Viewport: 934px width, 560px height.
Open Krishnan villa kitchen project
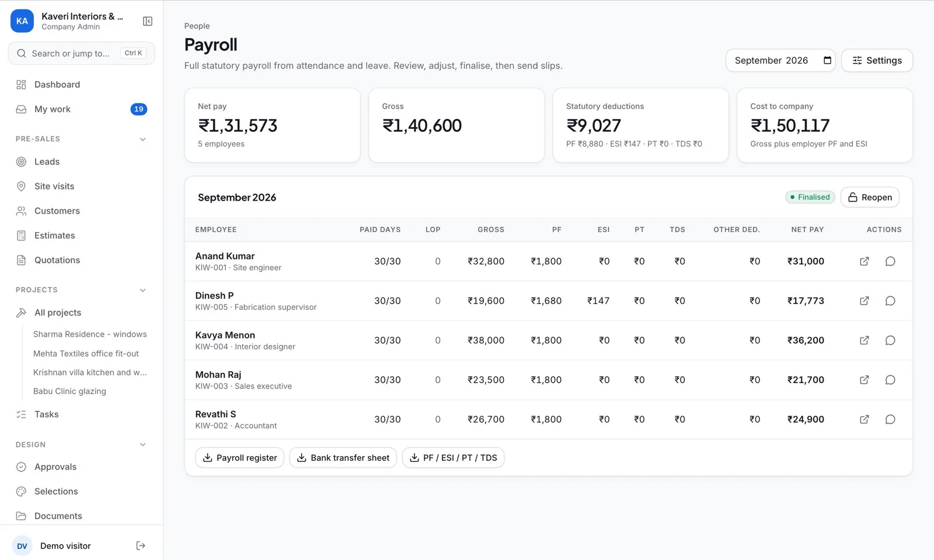[x=90, y=372]
